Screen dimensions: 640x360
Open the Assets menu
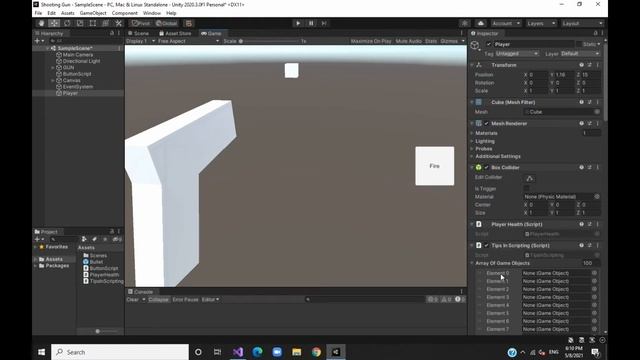pos(68,13)
